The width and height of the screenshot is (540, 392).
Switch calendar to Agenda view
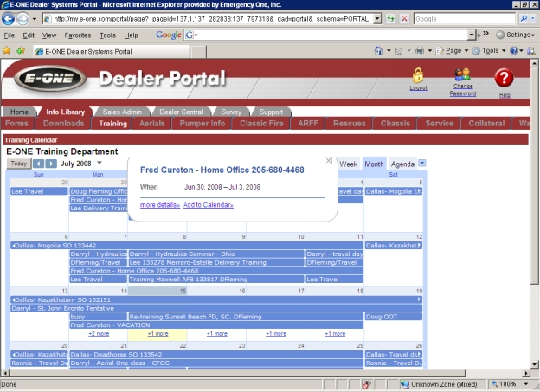coord(402,164)
